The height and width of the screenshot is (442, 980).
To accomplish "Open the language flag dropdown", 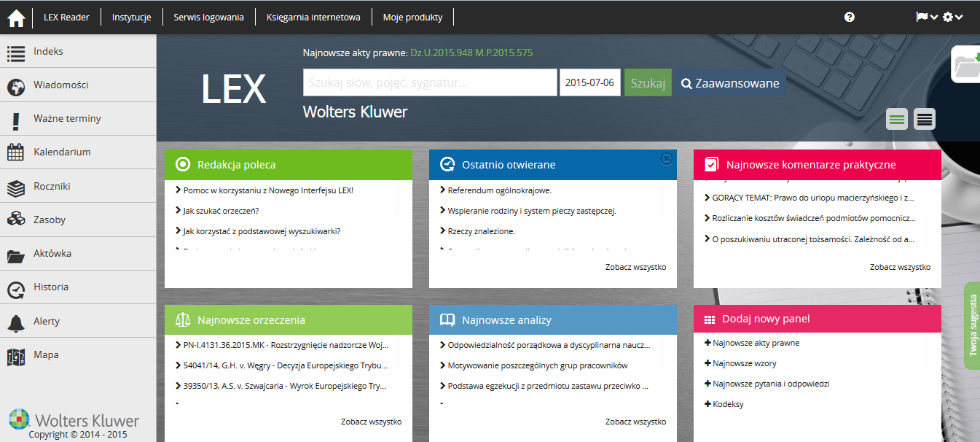I will point(927,17).
